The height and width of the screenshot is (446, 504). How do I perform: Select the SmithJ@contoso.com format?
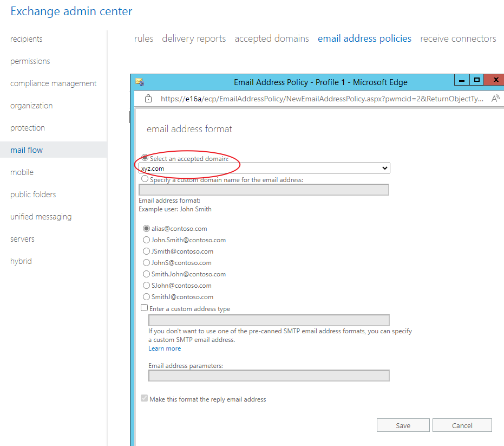pos(146,296)
